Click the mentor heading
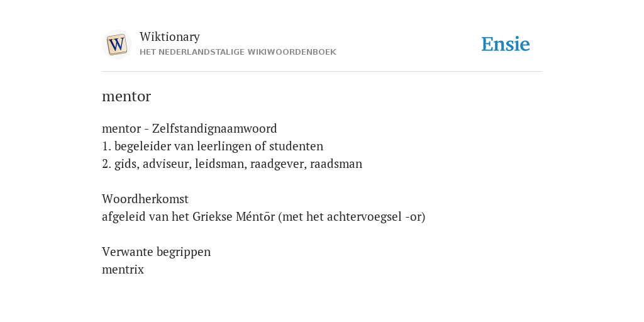Image resolution: width=644 pixels, height=322 pixels. point(126,96)
